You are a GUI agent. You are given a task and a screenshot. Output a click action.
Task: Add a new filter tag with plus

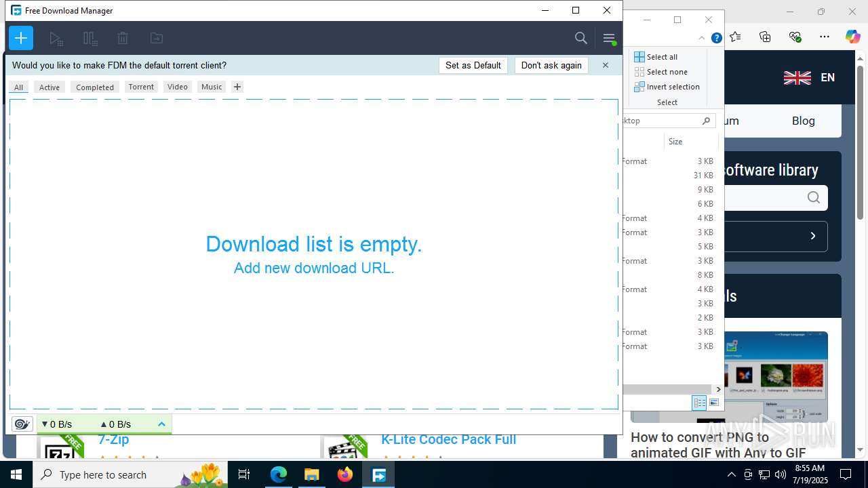coord(237,87)
